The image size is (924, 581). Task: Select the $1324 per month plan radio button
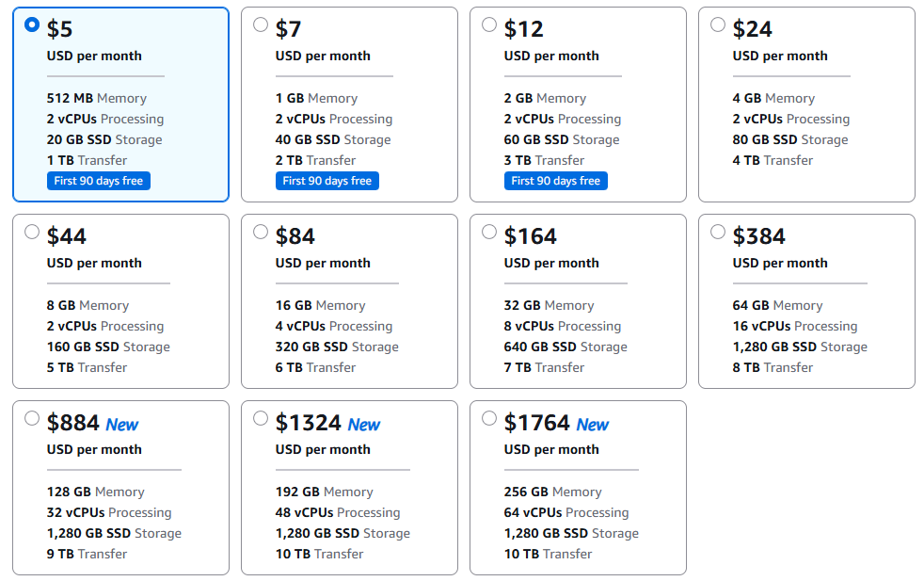tap(260, 418)
